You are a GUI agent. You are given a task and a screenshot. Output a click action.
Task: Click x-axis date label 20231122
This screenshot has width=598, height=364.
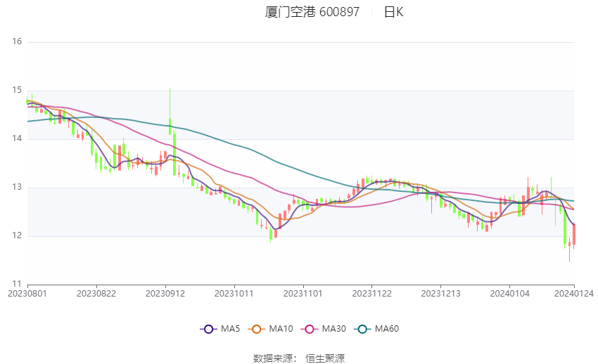[x=372, y=294]
